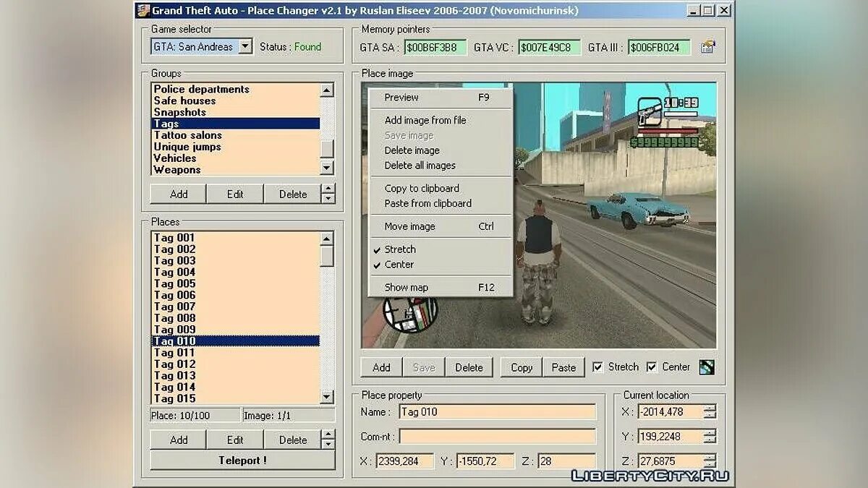Image resolution: width=868 pixels, height=488 pixels.
Task: Click the title bar application icon
Action: pyautogui.click(x=142, y=11)
